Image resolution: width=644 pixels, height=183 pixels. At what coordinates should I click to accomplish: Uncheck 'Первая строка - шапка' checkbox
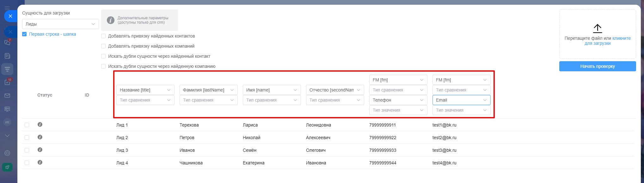coord(24,34)
